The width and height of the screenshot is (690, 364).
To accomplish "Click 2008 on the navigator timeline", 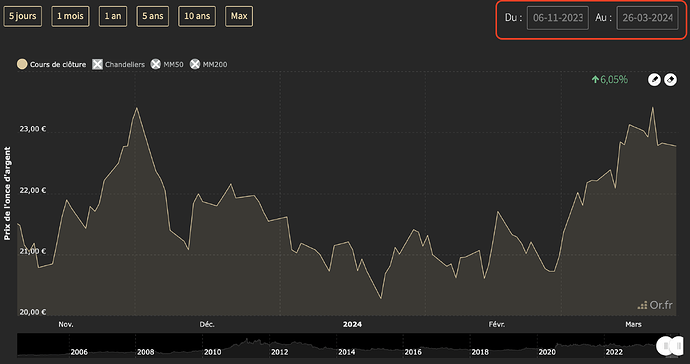I will click(x=146, y=352).
